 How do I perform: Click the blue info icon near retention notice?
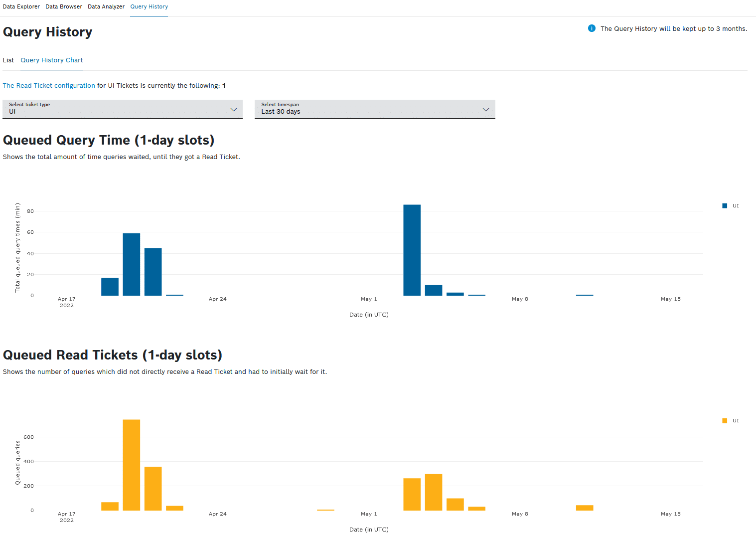point(592,28)
